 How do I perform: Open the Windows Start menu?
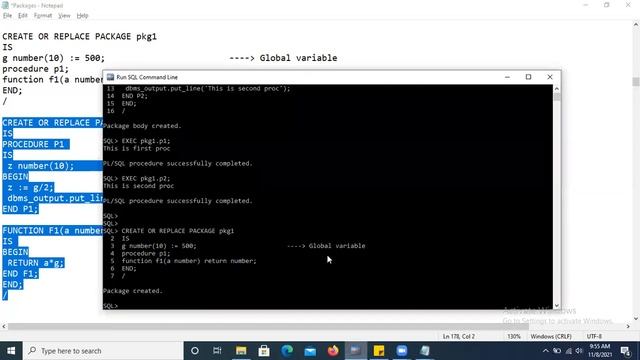point(11,351)
